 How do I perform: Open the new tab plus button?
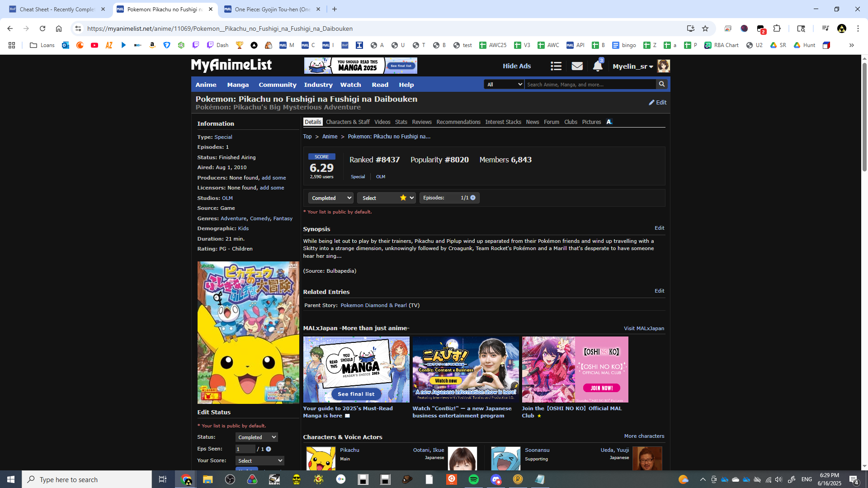pos(335,9)
